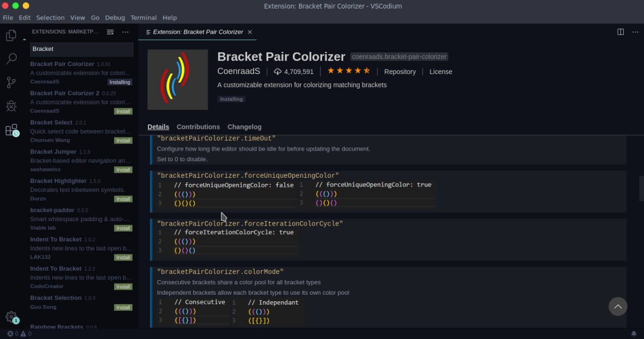
Task: Switch to the Contributions tab
Action: pyautogui.click(x=198, y=127)
